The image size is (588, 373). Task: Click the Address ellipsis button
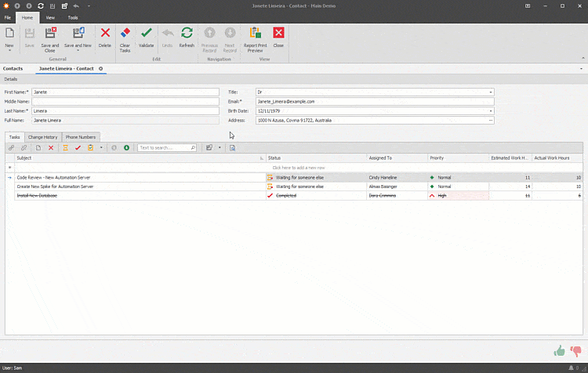click(x=491, y=121)
